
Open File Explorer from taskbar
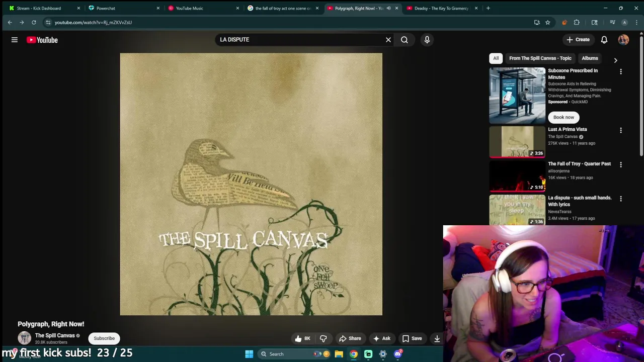coord(339,354)
